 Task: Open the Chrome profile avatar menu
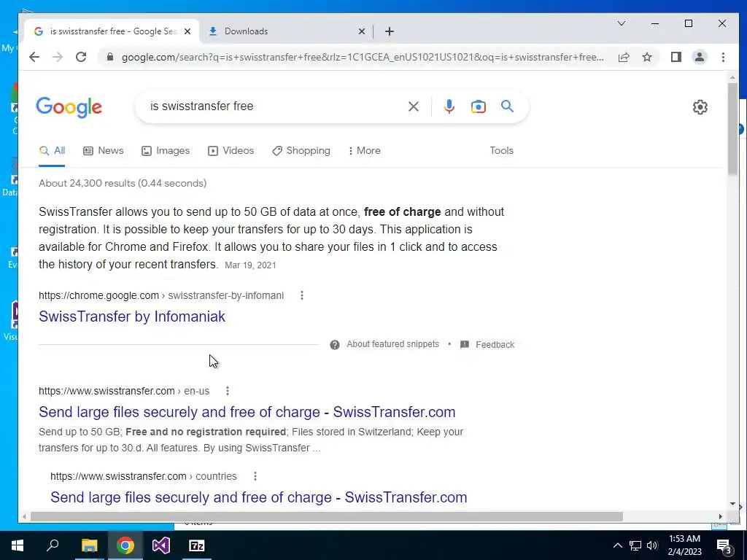point(699,57)
